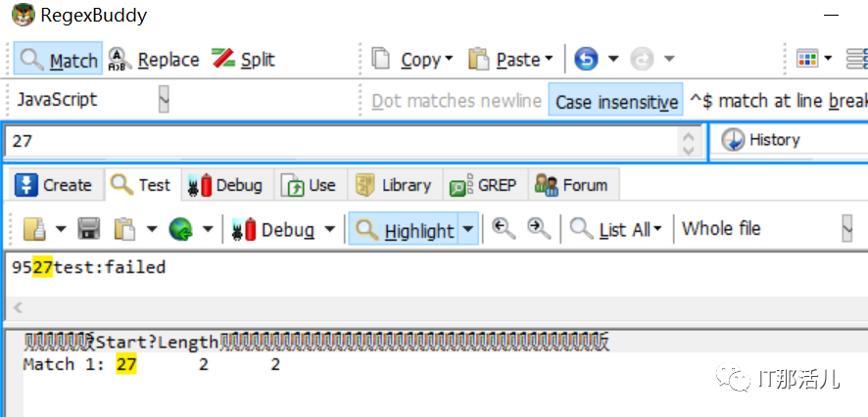Toggle the Highlight matches button

click(x=404, y=229)
